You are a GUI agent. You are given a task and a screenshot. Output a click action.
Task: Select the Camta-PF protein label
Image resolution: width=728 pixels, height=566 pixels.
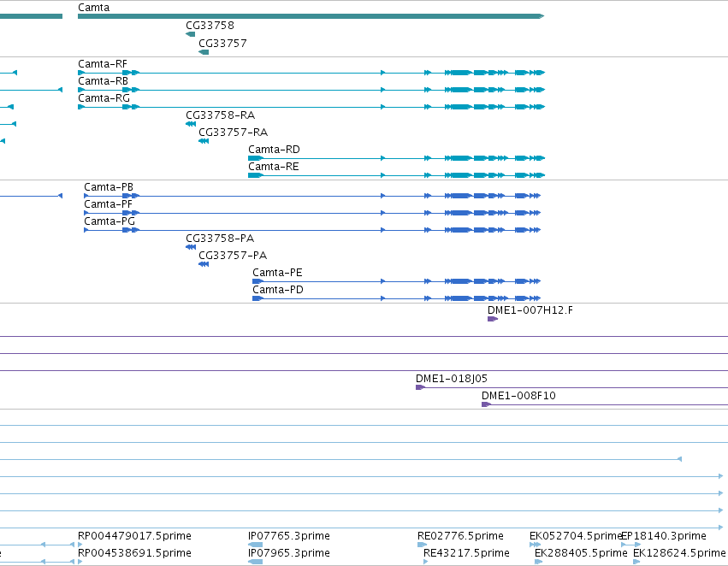coord(108,204)
